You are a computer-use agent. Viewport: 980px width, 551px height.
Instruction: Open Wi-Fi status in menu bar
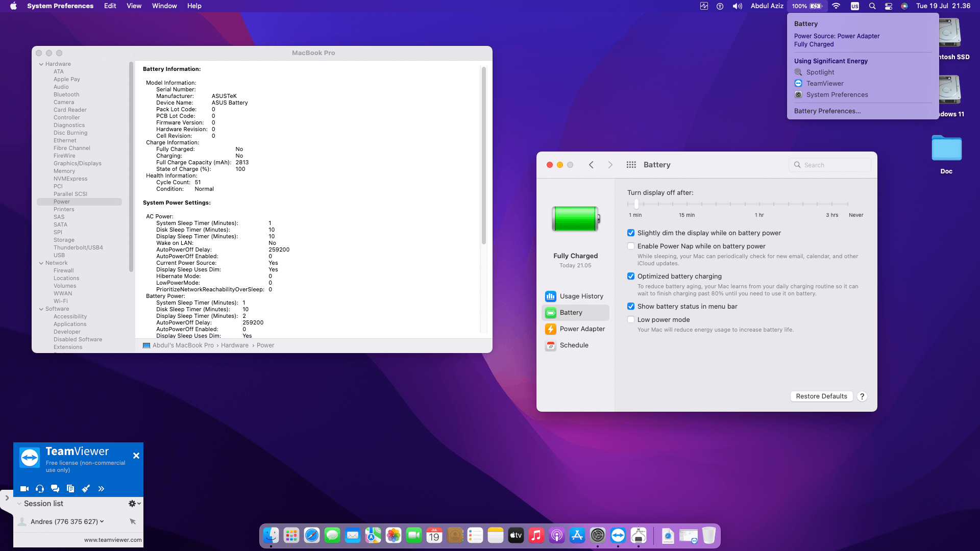tap(836, 6)
